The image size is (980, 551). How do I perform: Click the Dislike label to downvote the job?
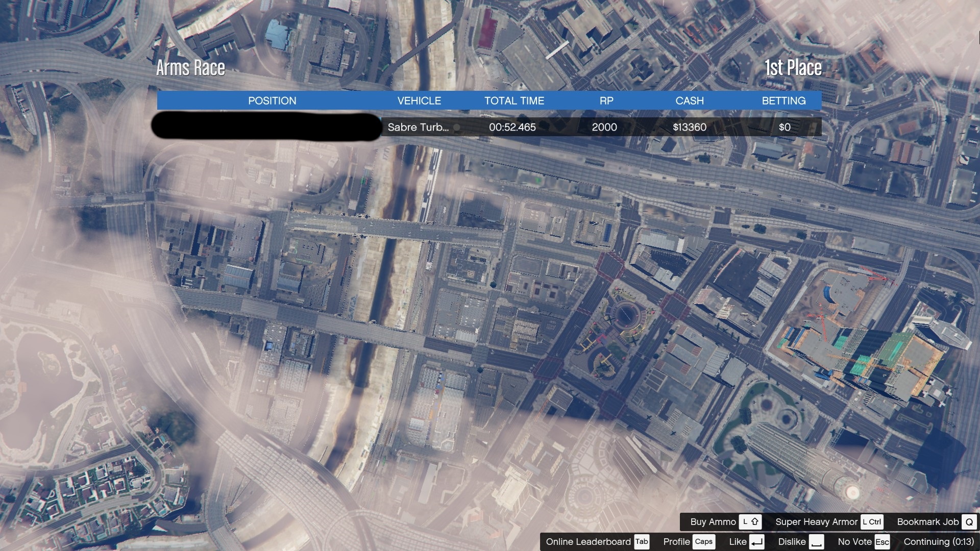click(792, 542)
